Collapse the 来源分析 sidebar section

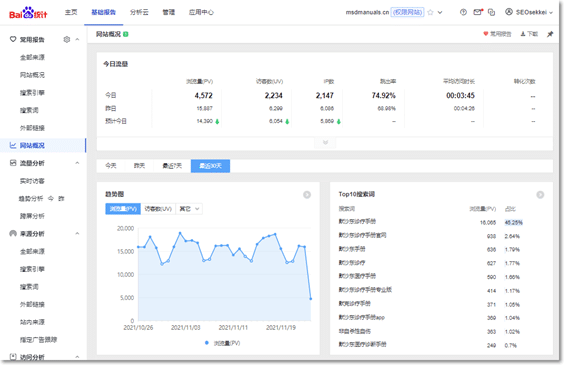tap(77, 234)
